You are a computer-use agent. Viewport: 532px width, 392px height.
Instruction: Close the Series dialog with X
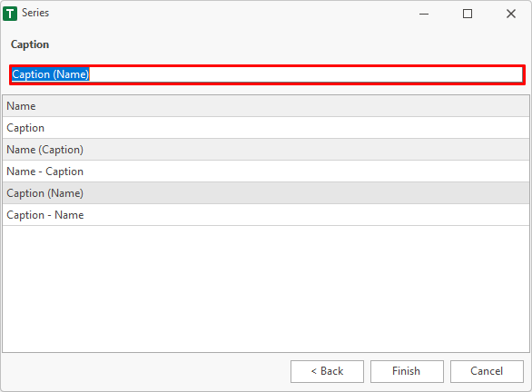(511, 14)
